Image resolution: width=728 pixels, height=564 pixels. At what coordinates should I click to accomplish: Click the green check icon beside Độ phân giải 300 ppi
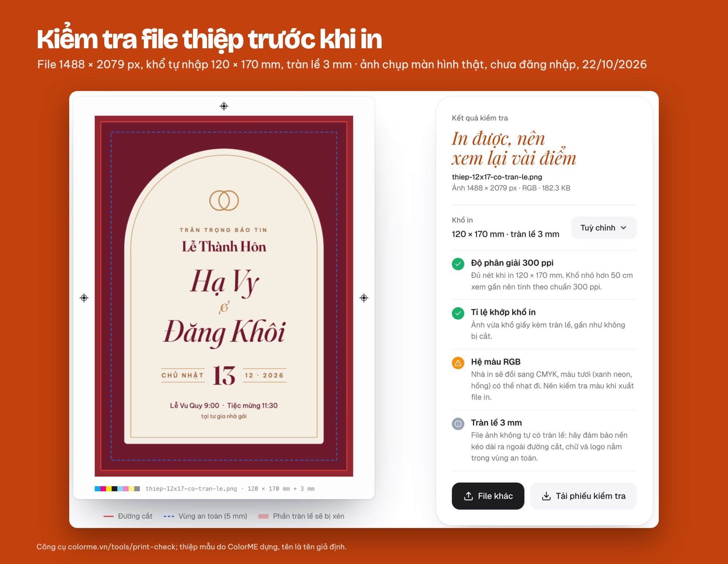pyautogui.click(x=458, y=264)
